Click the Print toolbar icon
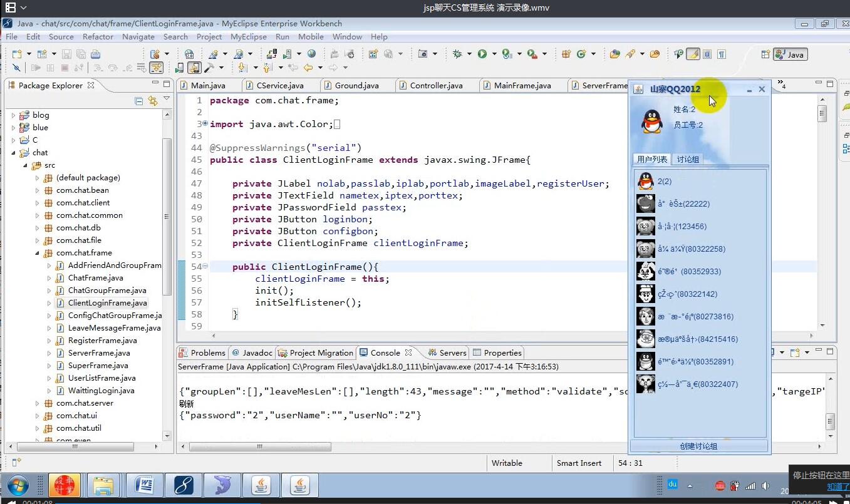Screen dimensions: 850x504 click(95, 54)
